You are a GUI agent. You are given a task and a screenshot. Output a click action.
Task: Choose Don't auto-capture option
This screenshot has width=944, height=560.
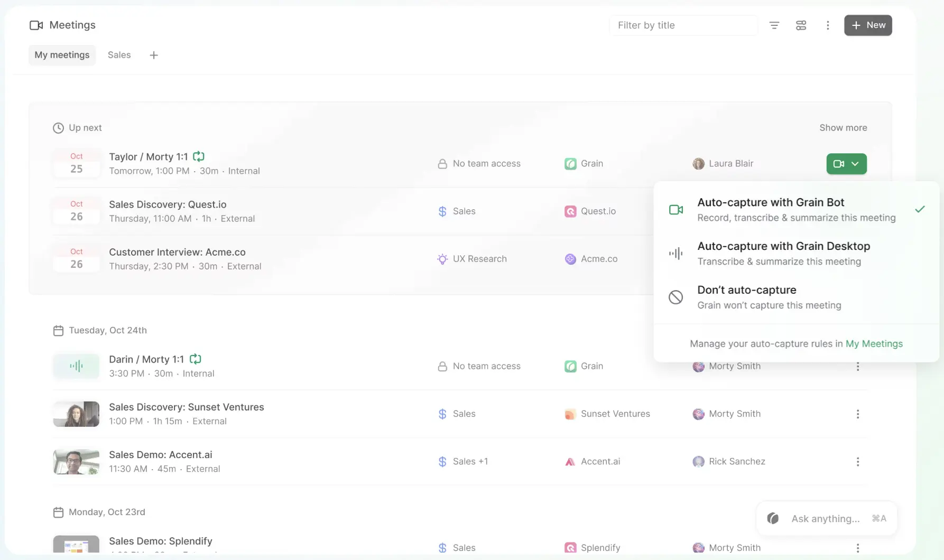pos(797,297)
